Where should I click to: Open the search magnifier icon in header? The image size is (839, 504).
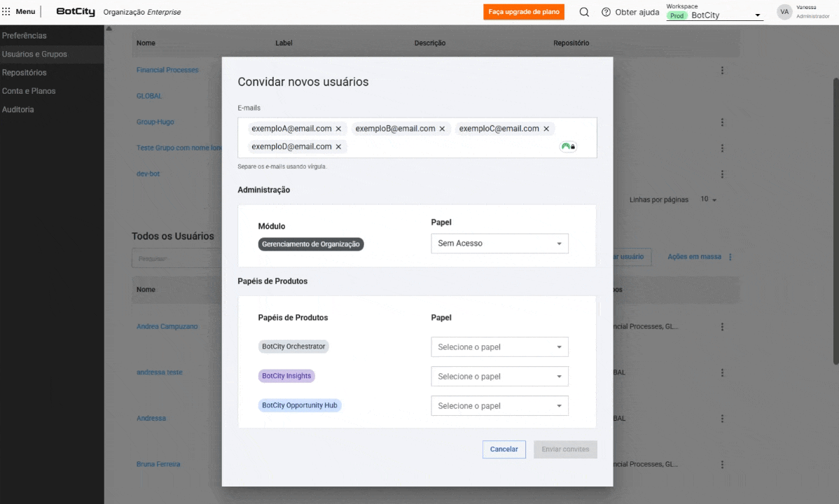(584, 12)
